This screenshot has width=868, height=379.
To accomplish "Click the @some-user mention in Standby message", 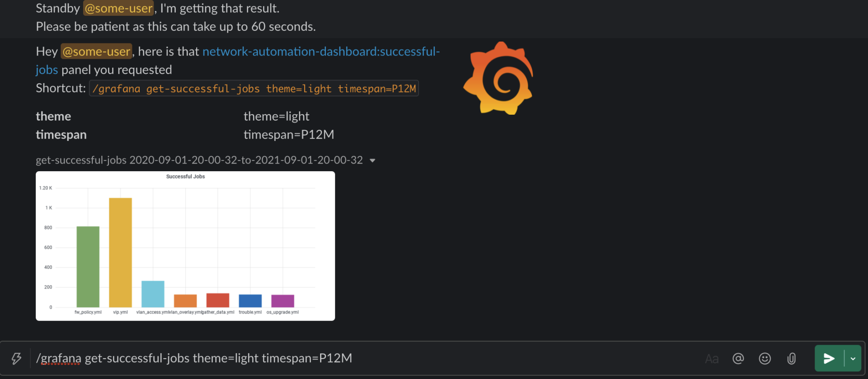I will pos(118,8).
